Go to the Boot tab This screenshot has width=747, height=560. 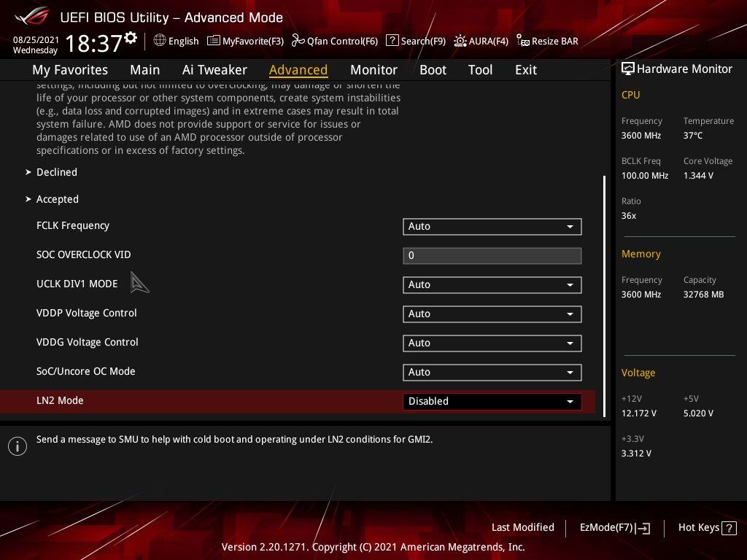tap(433, 69)
